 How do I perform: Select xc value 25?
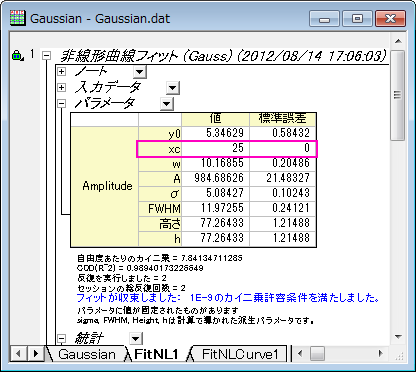216,148
